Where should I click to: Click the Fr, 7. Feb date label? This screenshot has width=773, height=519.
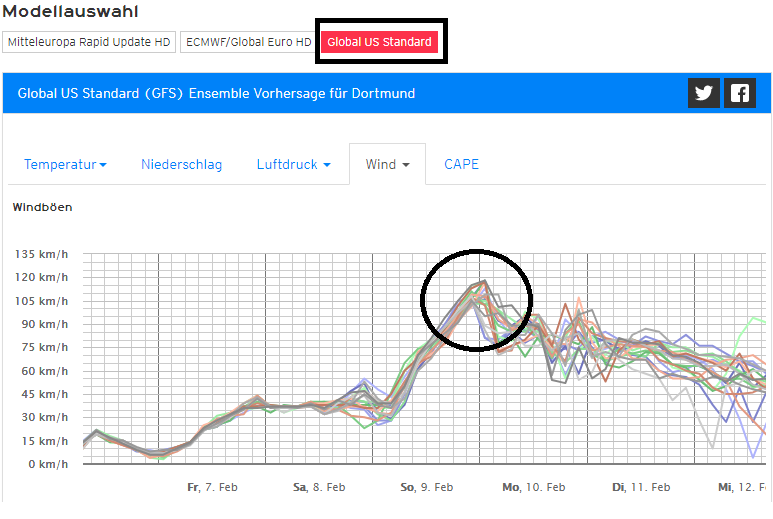pyautogui.click(x=212, y=487)
